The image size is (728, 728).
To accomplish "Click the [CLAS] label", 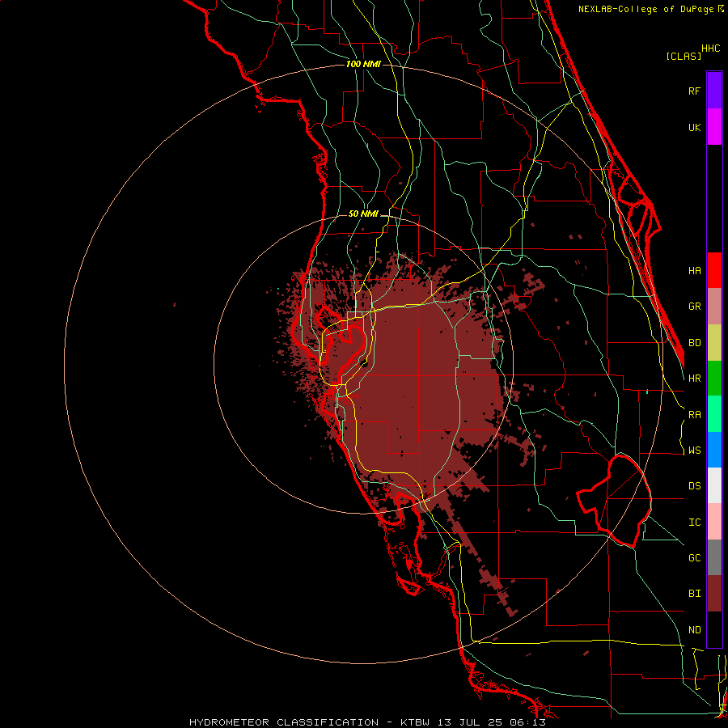I will click(684, 56).
